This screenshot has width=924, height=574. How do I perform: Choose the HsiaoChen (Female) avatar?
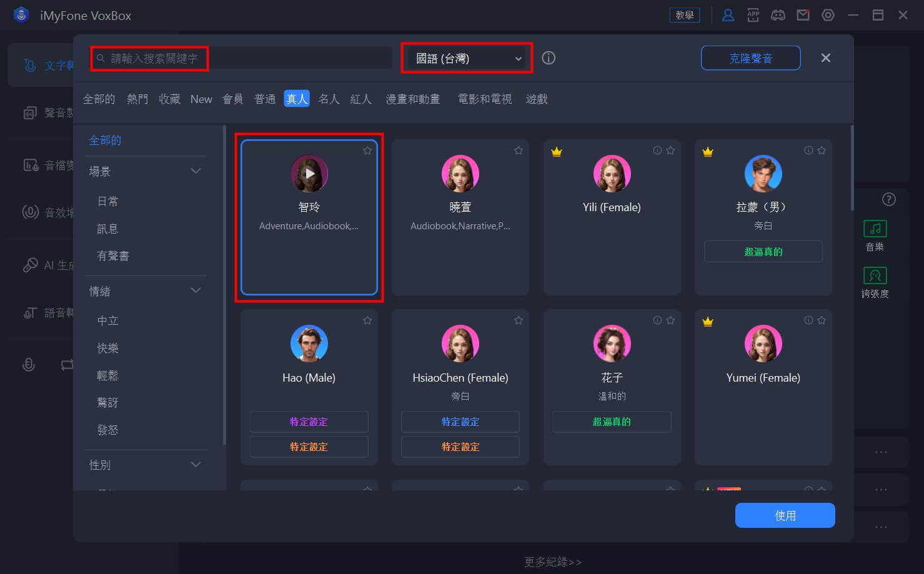pos(460,344)
